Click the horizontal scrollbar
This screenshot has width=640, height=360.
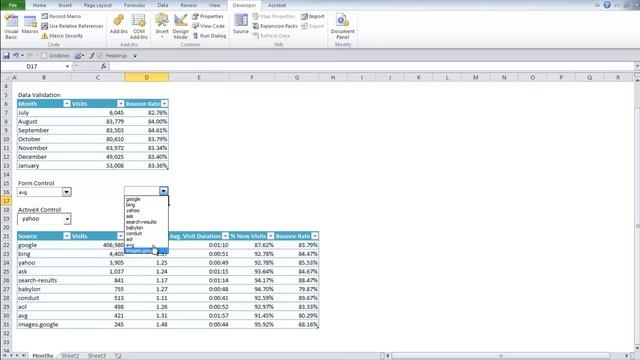pyautogui.click(x=501, y=356)
